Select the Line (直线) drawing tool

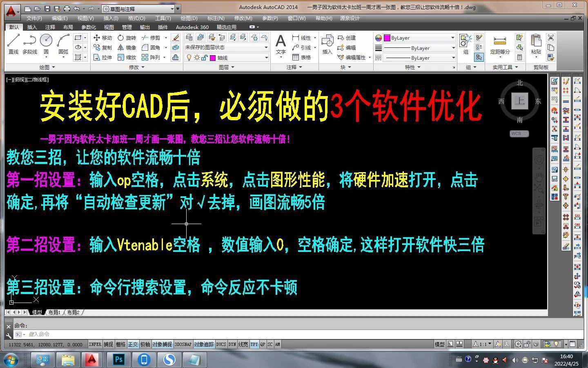click(x=13, y=44)
